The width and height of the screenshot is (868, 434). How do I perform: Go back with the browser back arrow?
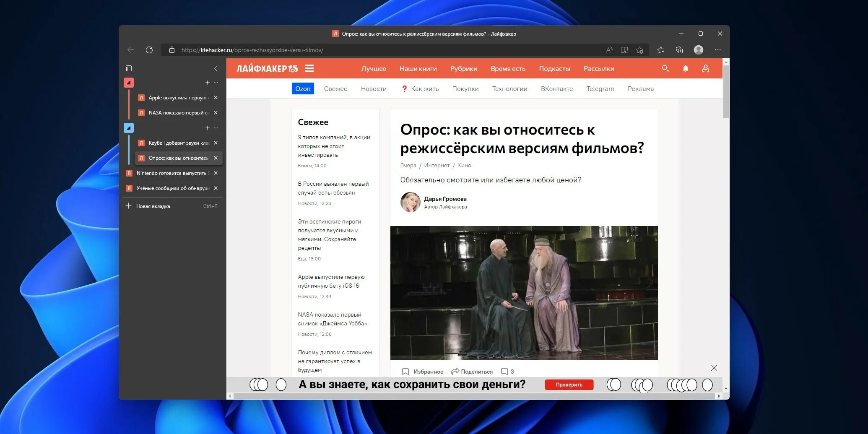[x=131, y=50]
